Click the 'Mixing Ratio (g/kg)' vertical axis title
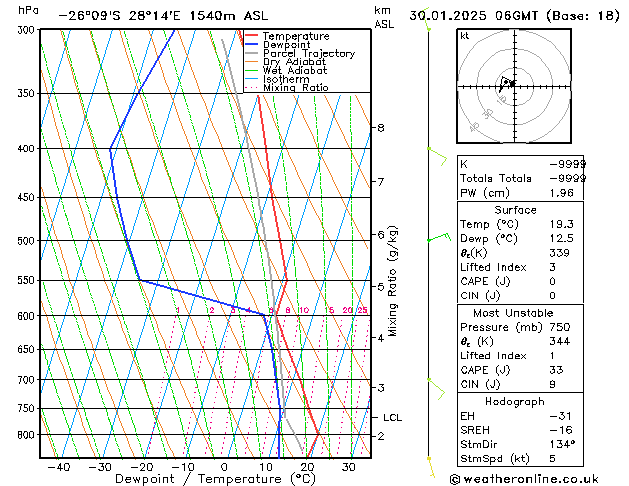 [392, 281]
